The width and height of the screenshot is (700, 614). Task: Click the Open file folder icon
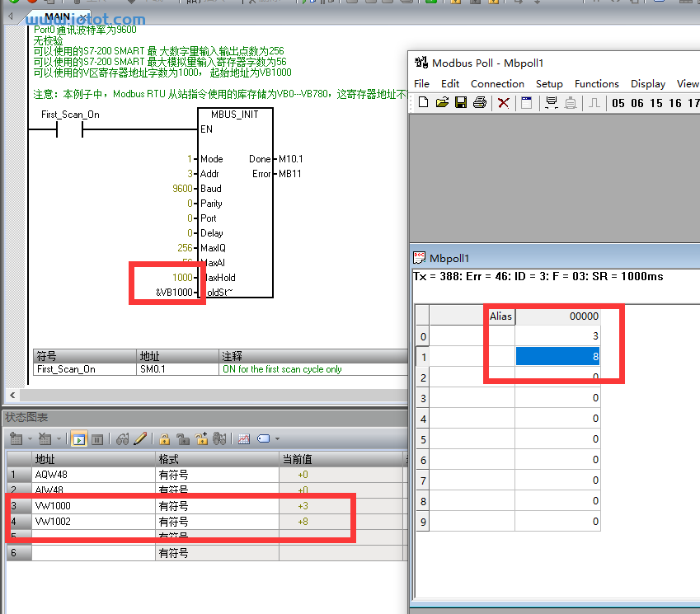(x=442, y=103)
